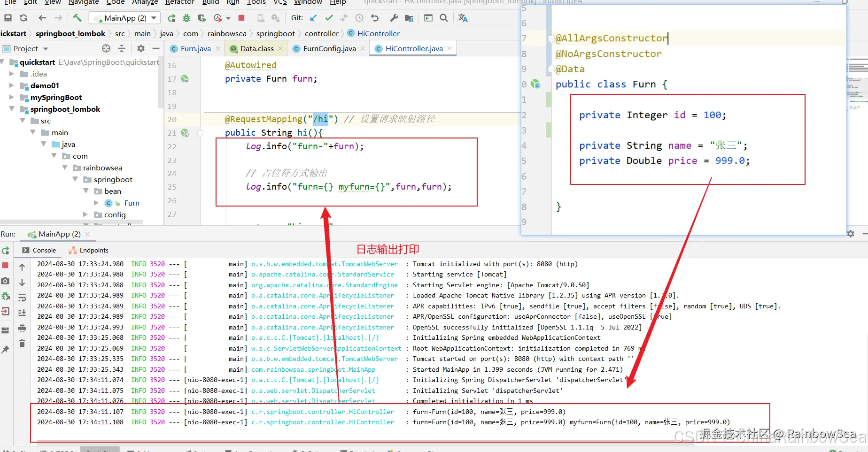Collapse the springboot_lombok module node
The image size is (868, 452).
12,109
